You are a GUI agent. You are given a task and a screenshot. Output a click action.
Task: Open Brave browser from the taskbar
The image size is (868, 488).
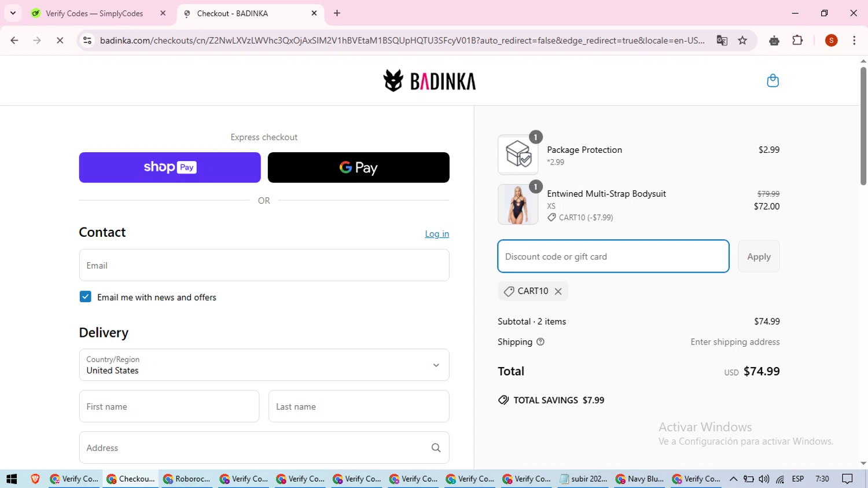coord(35,479)
